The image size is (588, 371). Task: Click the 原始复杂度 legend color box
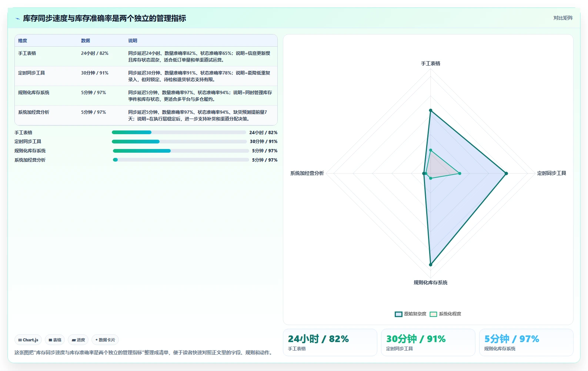(398, 314)
